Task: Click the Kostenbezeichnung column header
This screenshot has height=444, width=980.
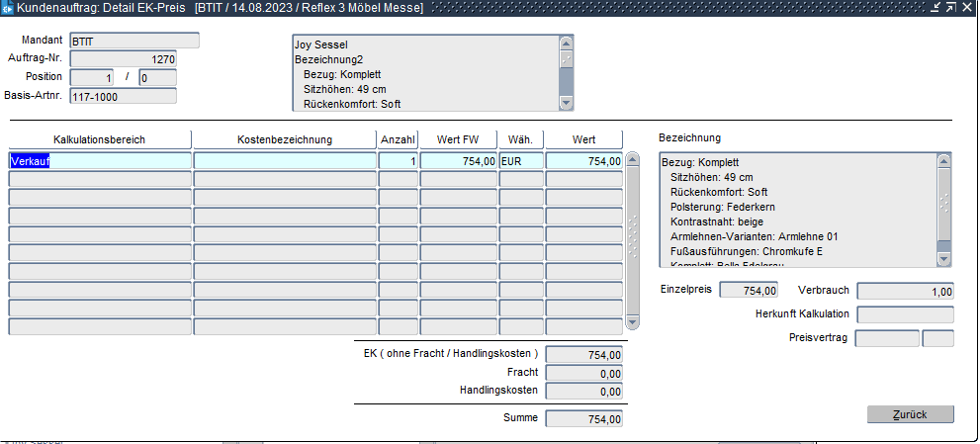Action: (285, 139)
